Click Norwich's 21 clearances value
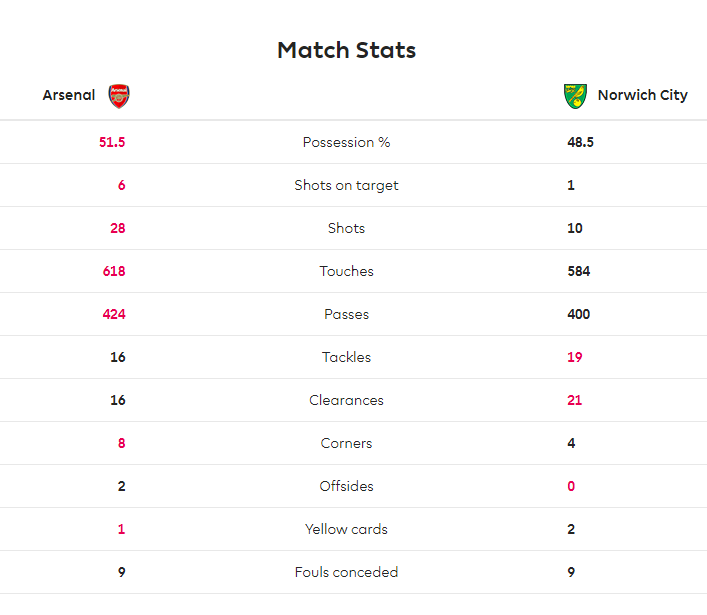This screenshot has width=707, height=615. click(x=575, y=400)
